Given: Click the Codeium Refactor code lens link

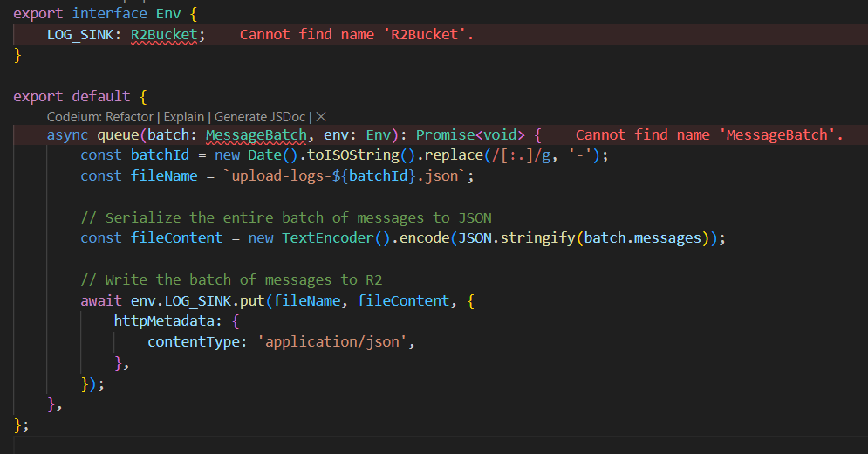Looking at the screenshot, I should [x=99, y=117].
